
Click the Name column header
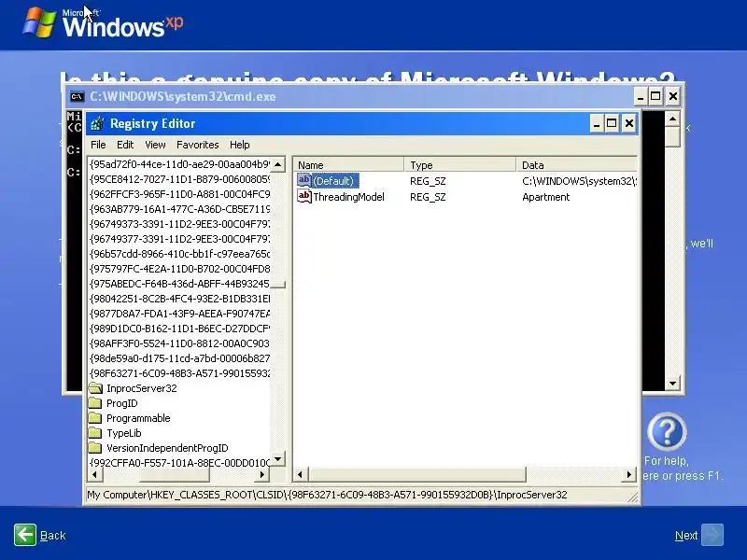tap(348, 165)
